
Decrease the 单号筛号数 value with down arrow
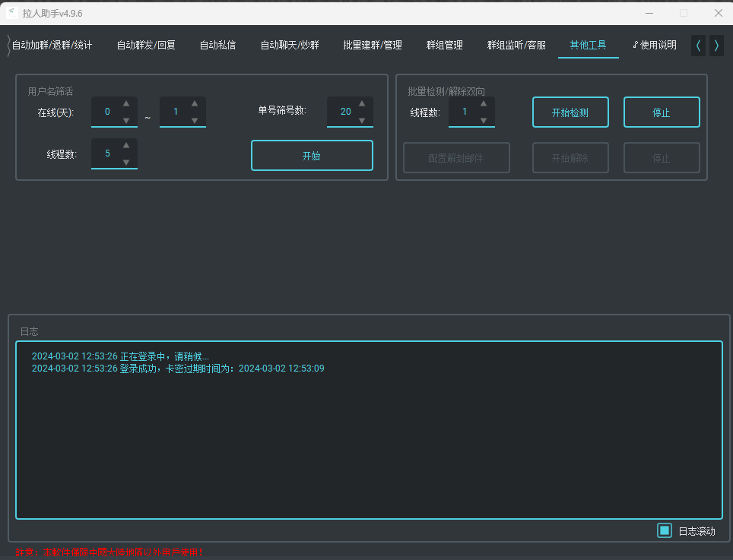361,120
